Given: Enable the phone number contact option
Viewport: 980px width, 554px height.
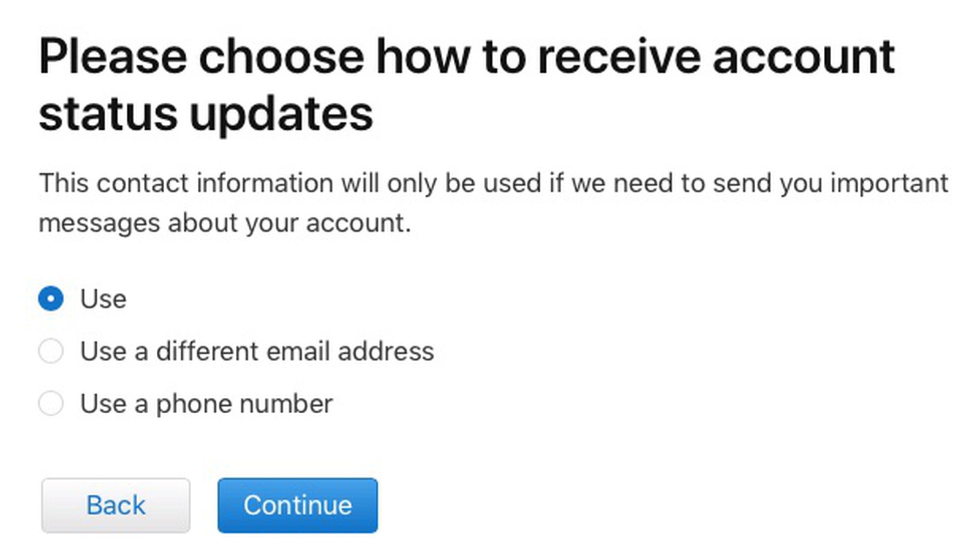Looking at the screenshot, I should pyautogui.click(x=50, y=403).
